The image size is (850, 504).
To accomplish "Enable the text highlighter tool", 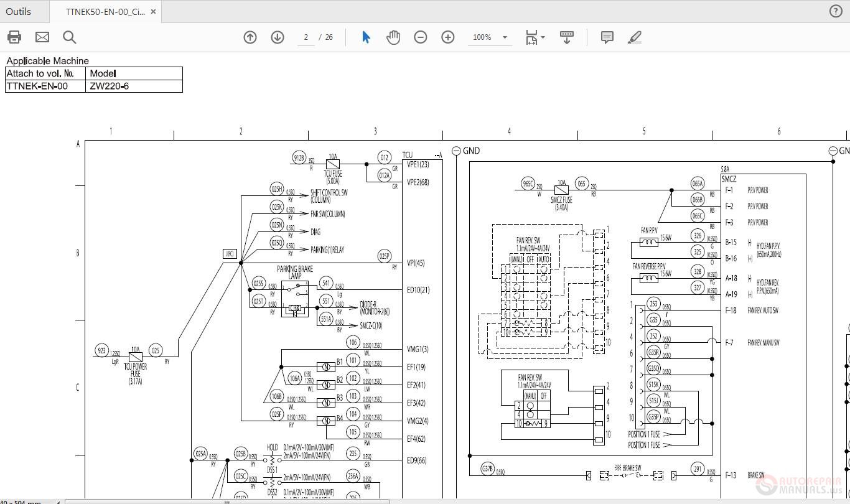I will pyautogui.click(x=635, y=37).
